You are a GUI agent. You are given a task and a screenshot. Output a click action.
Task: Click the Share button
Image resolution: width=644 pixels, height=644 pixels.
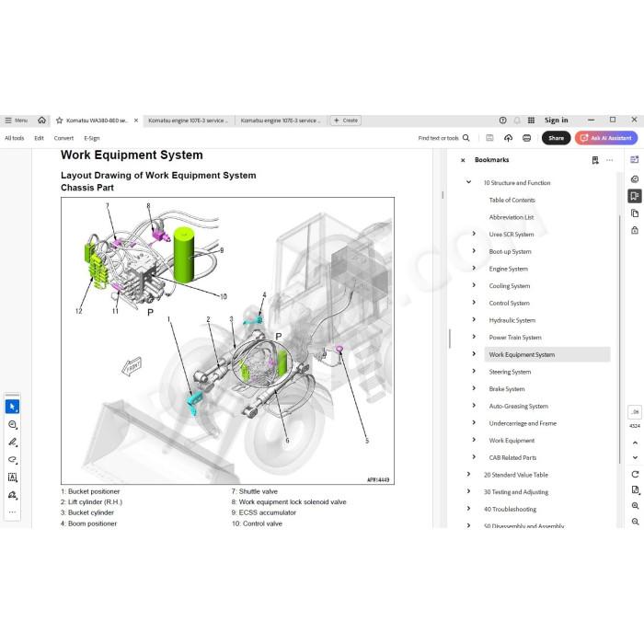pos(556,138)
